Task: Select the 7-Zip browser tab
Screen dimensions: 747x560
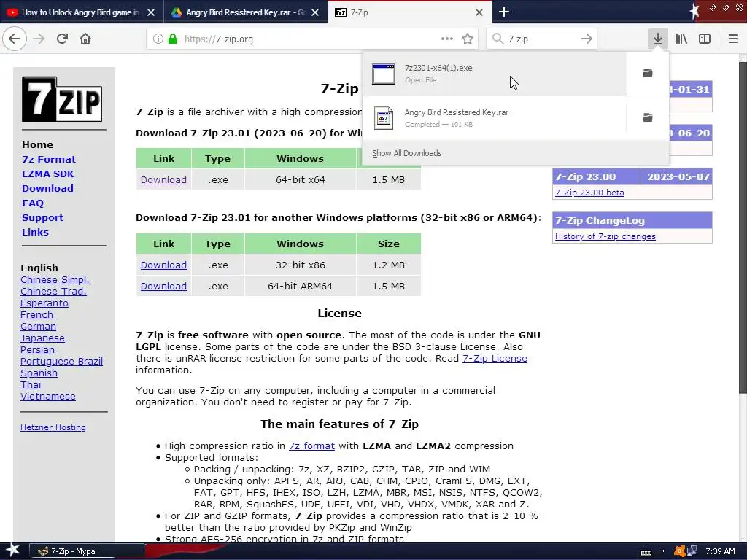Action: (x=410, y=12)
